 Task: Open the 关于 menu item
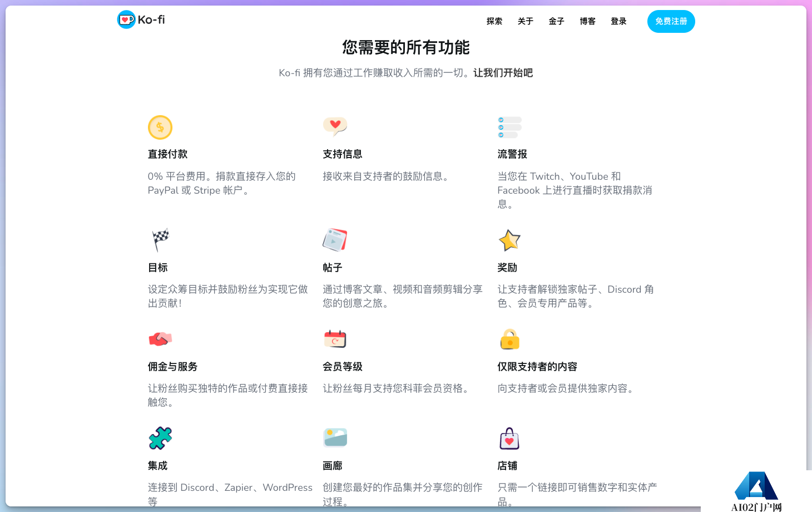526,21
